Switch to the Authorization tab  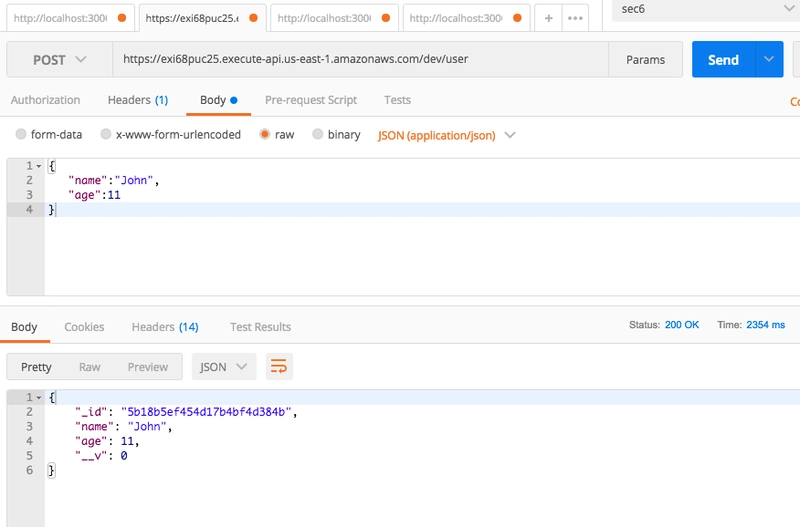45,100
